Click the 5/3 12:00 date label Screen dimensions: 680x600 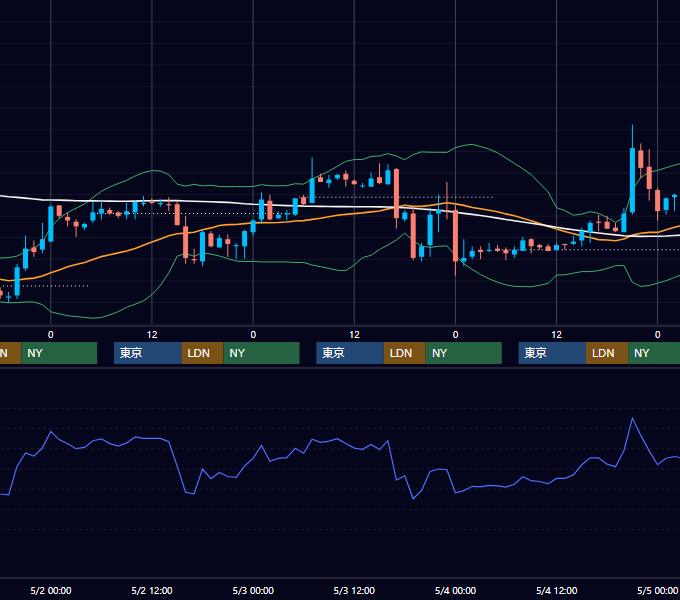click(354, 590)
